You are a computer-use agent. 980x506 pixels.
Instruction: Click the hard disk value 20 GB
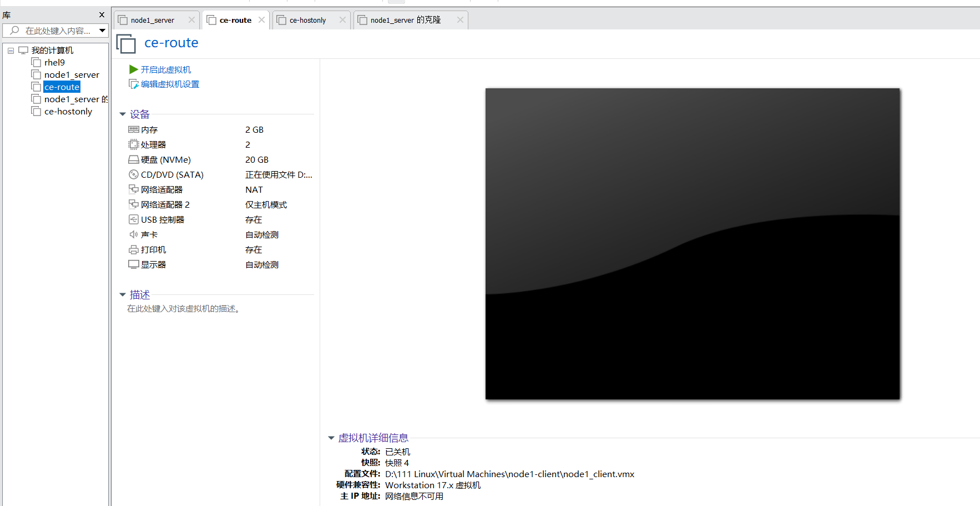tap(257, 159)
